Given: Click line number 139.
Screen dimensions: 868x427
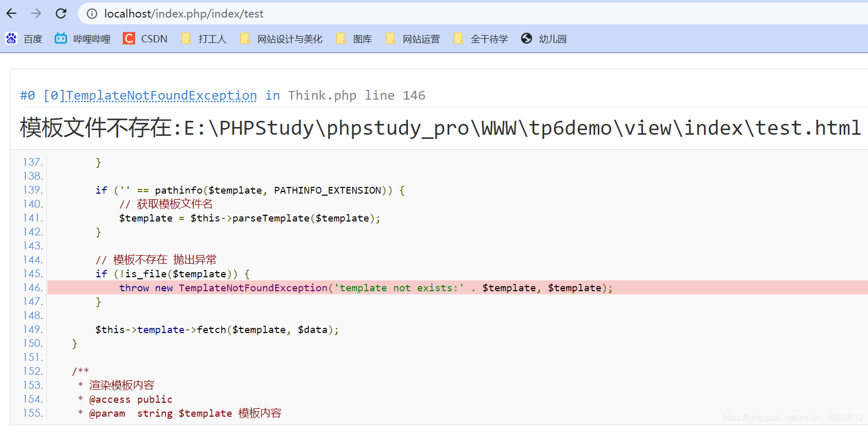Looking at the screenshot, I should tap(32, 190).
